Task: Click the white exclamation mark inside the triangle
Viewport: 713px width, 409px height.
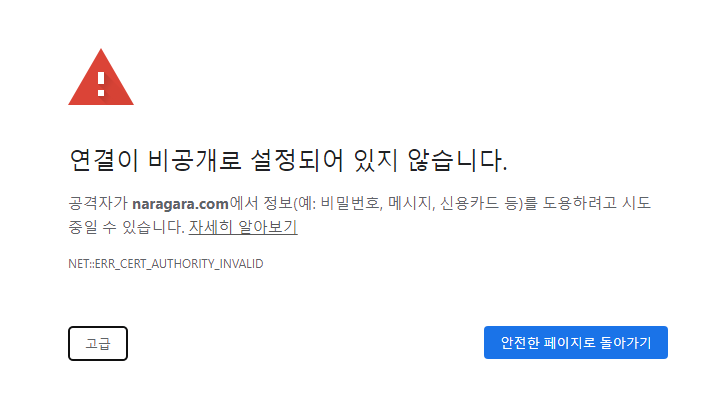Action: [x=101, y=84]
